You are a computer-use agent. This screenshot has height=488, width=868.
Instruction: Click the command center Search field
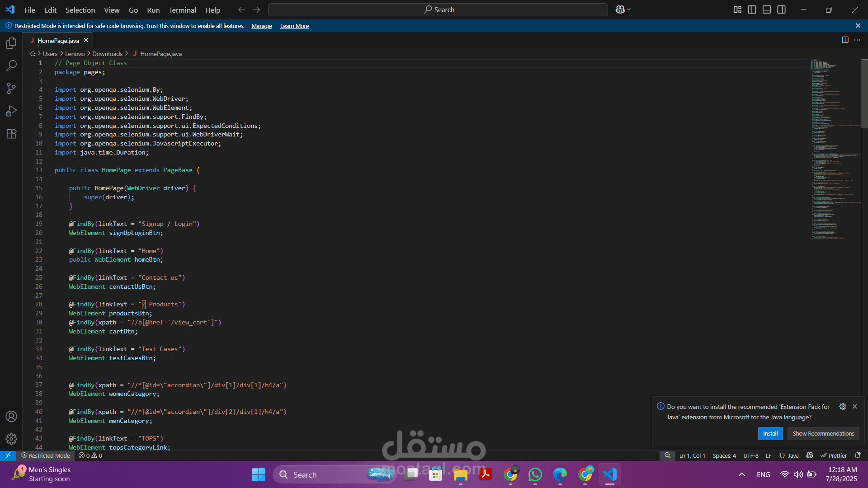click(x=438, y=10)
